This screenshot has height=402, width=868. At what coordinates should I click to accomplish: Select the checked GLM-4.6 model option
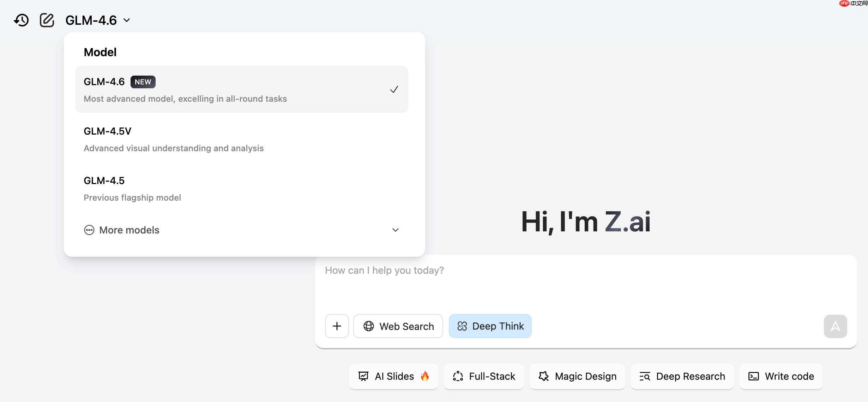point(241,89)
